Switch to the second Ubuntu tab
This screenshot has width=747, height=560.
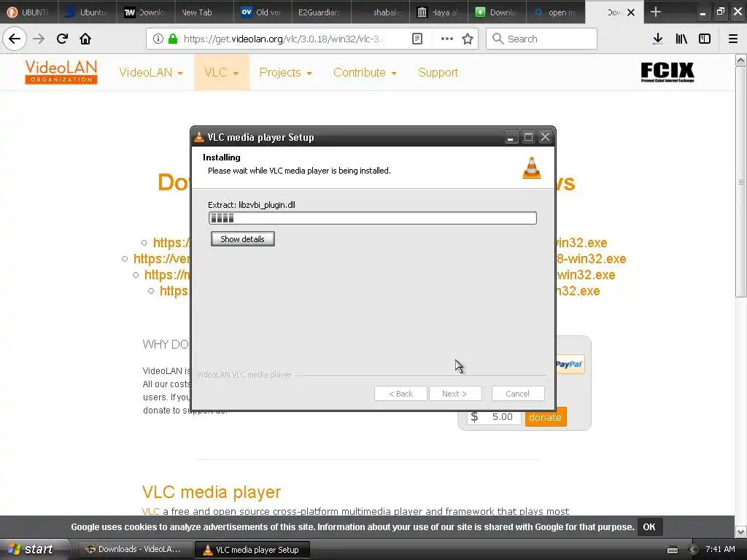[x=88, y=12]
